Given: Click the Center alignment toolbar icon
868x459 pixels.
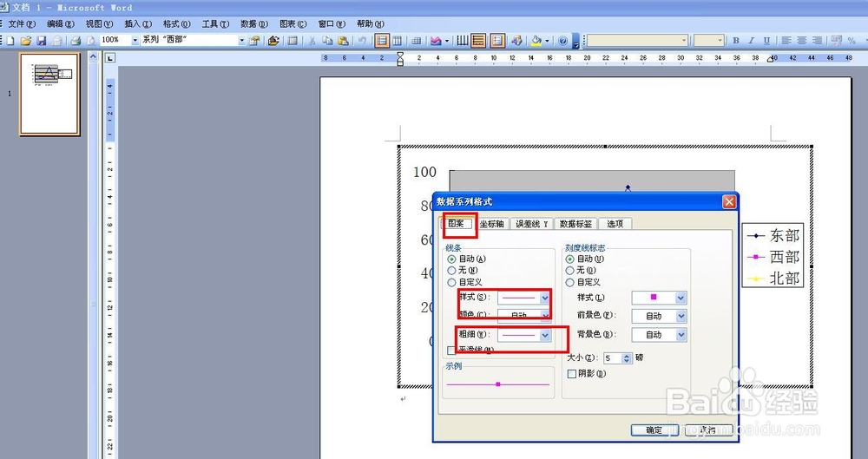Looking at the screenshot, I should click(801, 41).
